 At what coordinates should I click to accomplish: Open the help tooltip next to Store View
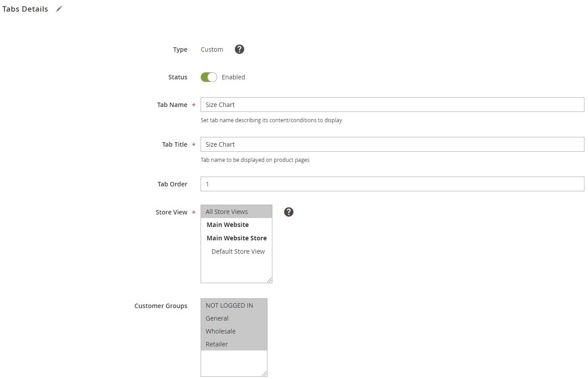click(x=289, y=212)
